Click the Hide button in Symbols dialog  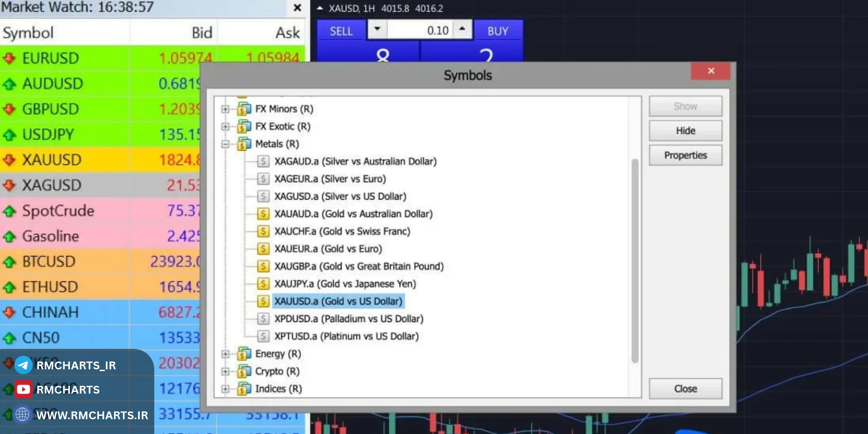(x=685, y=131)
